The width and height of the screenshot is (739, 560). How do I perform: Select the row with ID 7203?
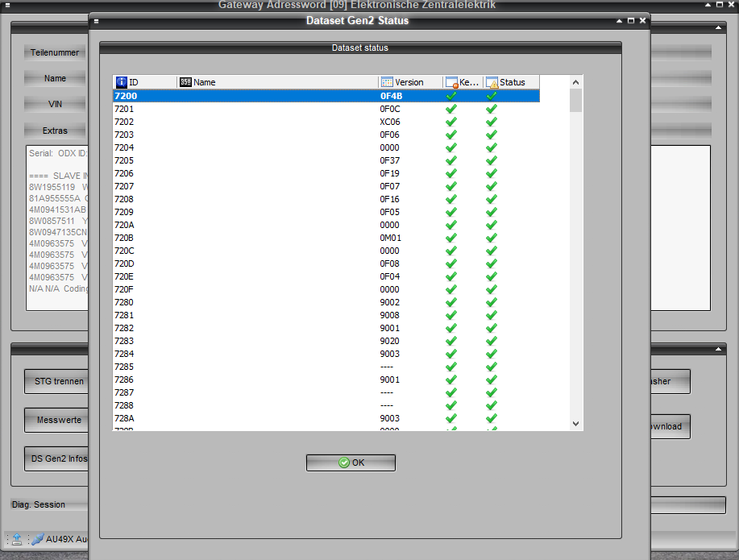(326, 135)
